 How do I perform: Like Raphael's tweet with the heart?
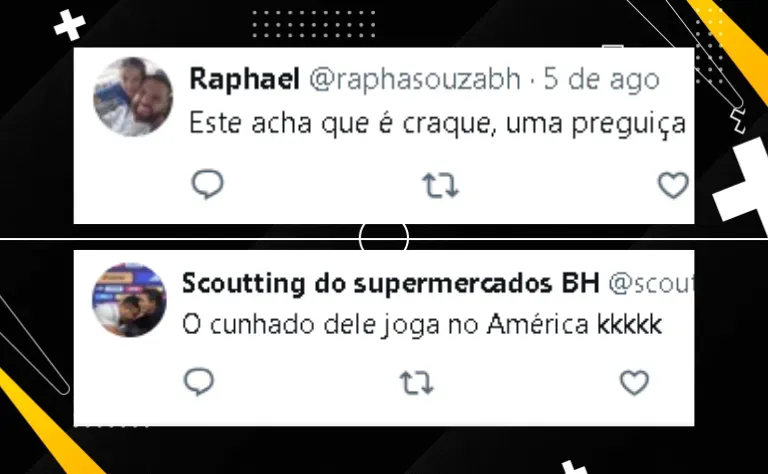673,186
